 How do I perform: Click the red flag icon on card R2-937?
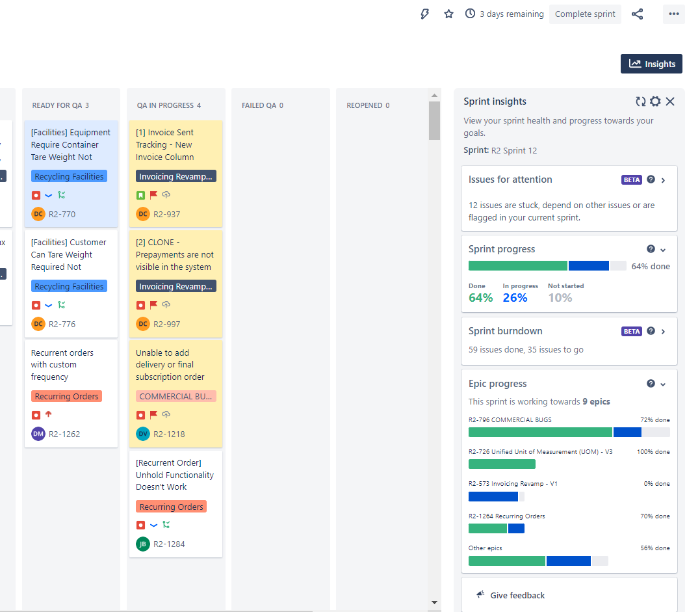(x=153, y=194)
